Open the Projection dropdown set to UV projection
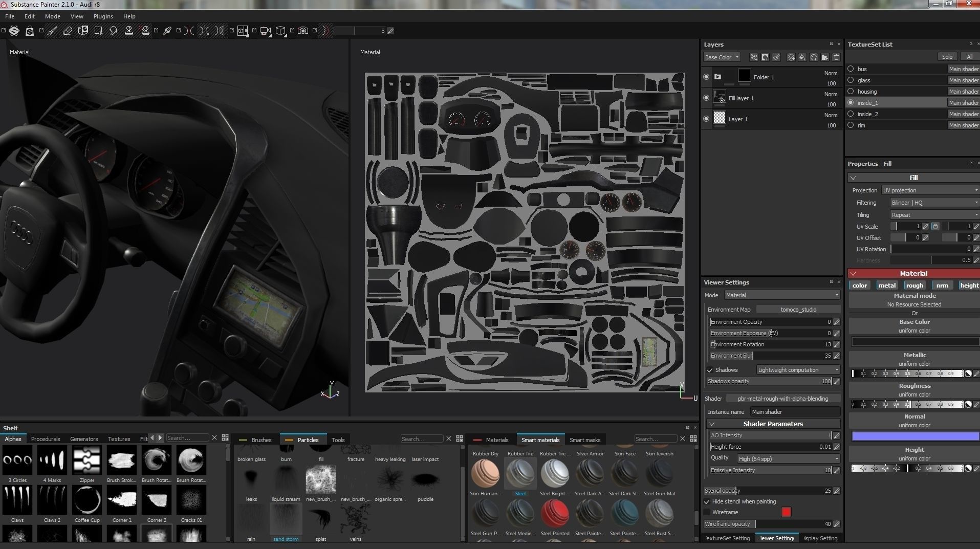The width and height of the screenshot is (980, 549). (x=929, y=190)
